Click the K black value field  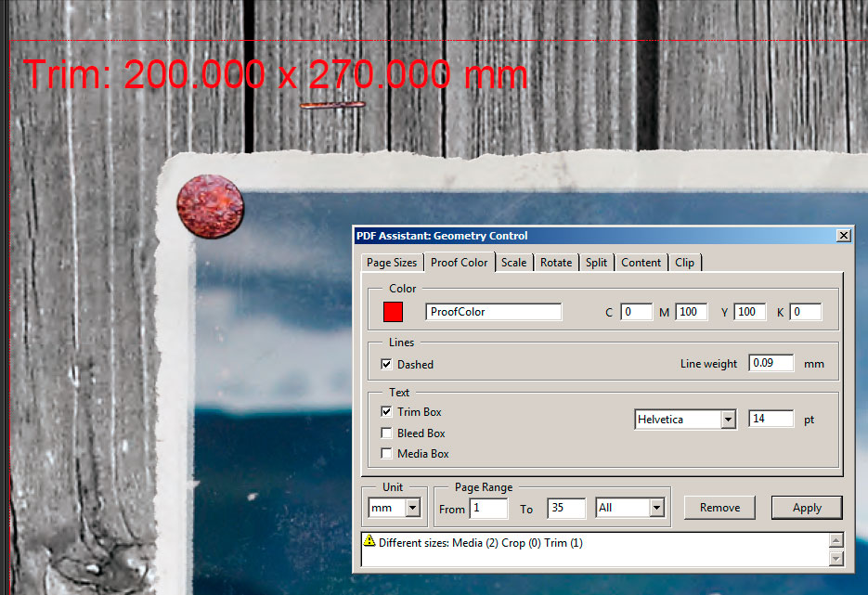pos(806,312)
